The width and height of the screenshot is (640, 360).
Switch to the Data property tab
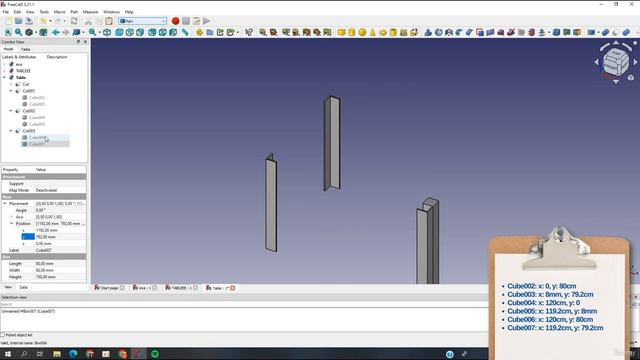tap(23, 287)
